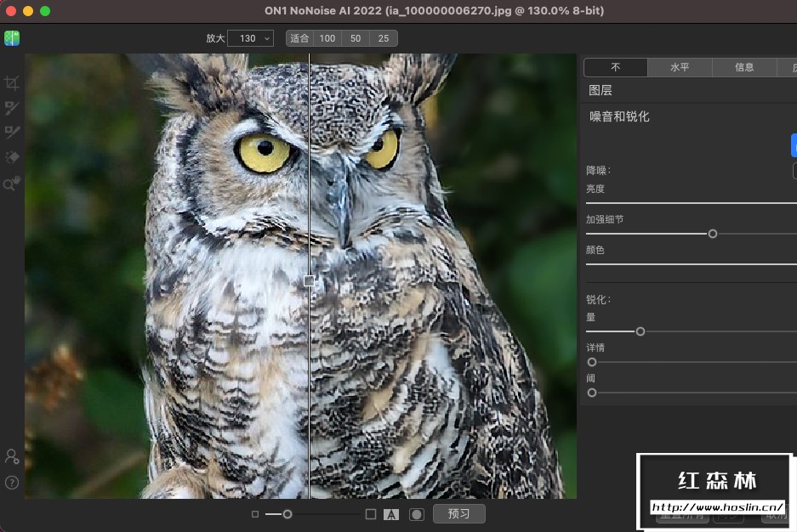
Task: Toggle the circular mask view button
Action: [x=416, y=514]
